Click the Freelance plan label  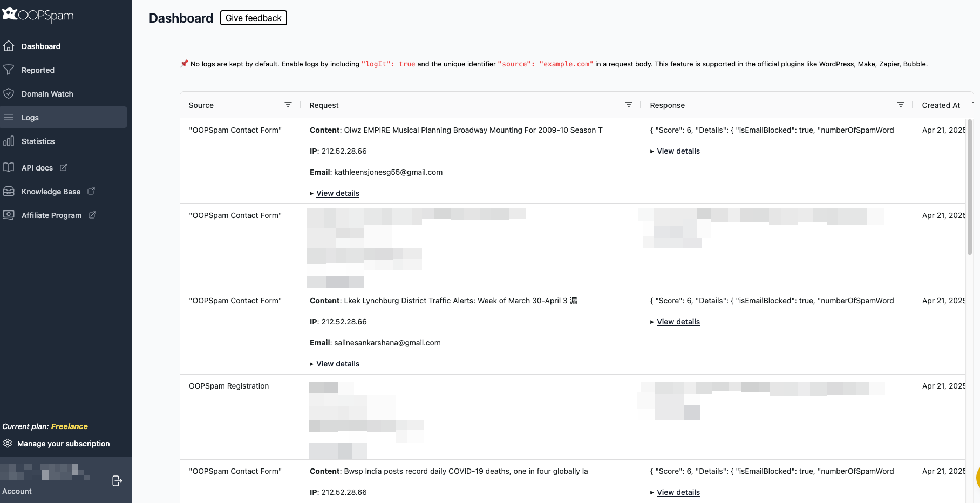click(70, 426)
